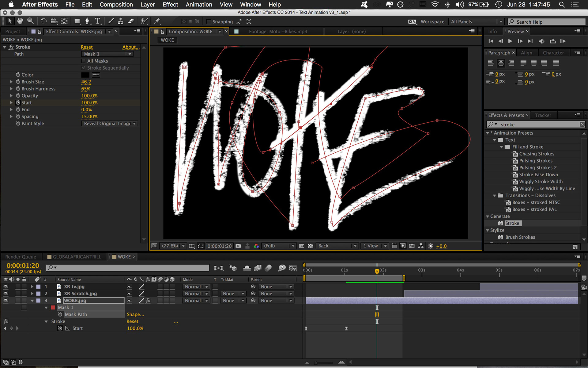Toggle the transparency grid icon
The height and width of the screenshot is (368, 588).
pyautogui.click(x=310, y=246)
